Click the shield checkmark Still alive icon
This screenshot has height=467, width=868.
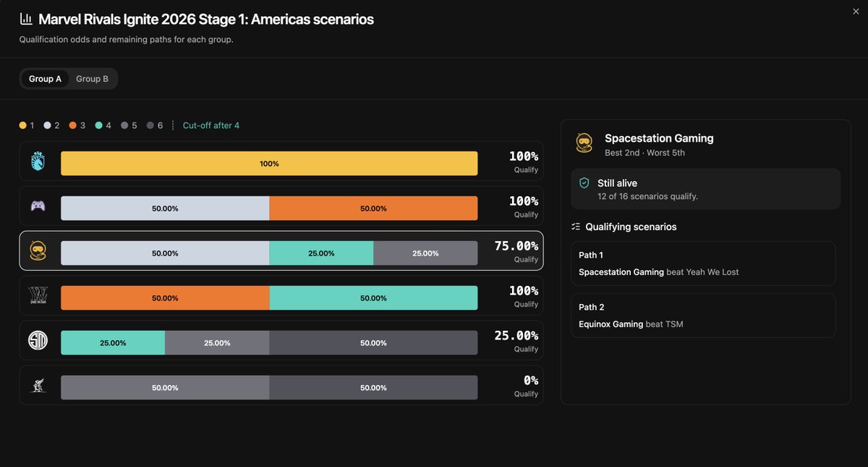584,183
